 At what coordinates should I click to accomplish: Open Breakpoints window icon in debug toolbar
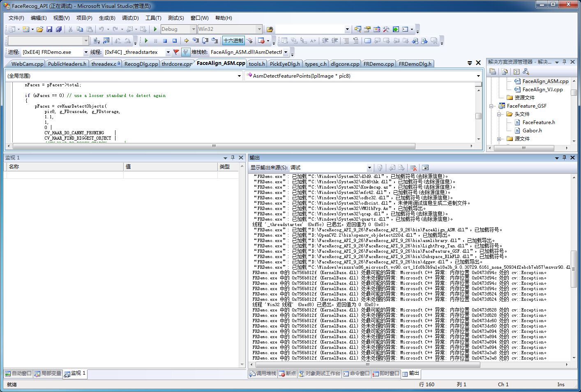click(261, 41)
